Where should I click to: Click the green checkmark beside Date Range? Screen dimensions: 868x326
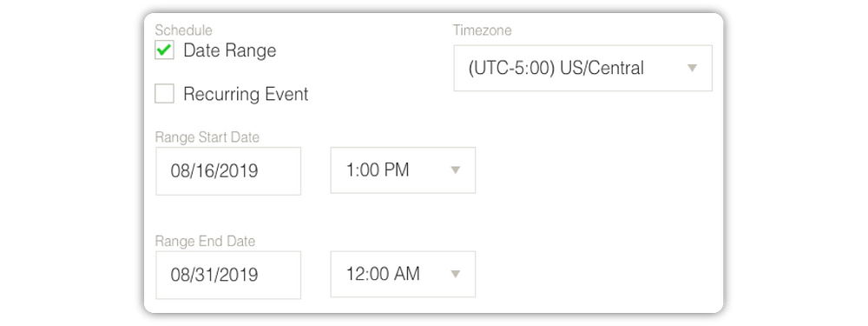[x=164, y=50]
